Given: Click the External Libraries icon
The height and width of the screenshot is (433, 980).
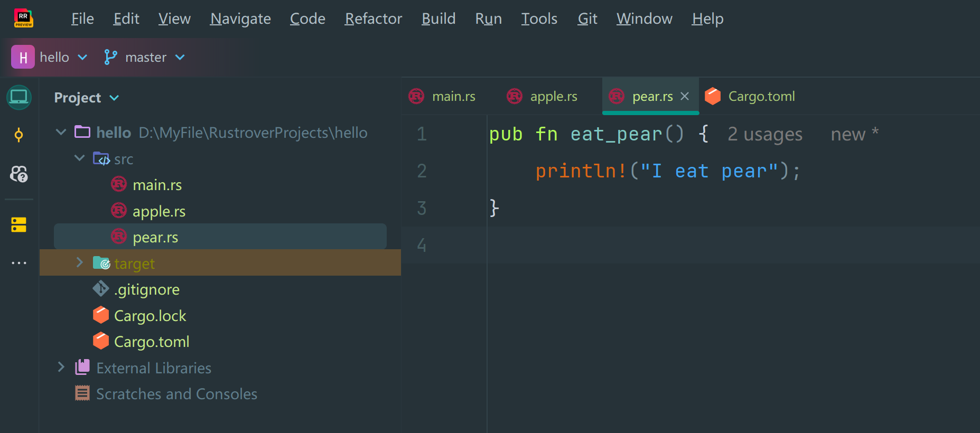Looking at the screenshot, I should (x=82, y=367).
